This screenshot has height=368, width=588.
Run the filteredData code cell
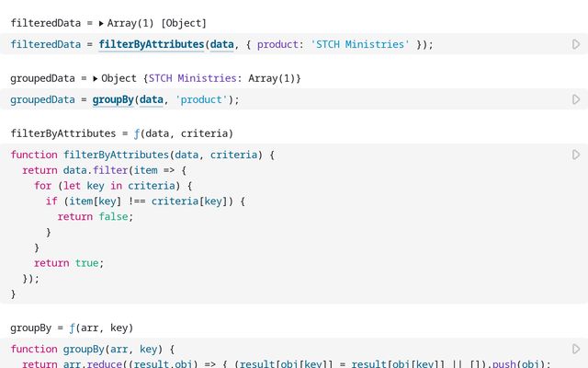pyautogui.click(x=576, y=44)
